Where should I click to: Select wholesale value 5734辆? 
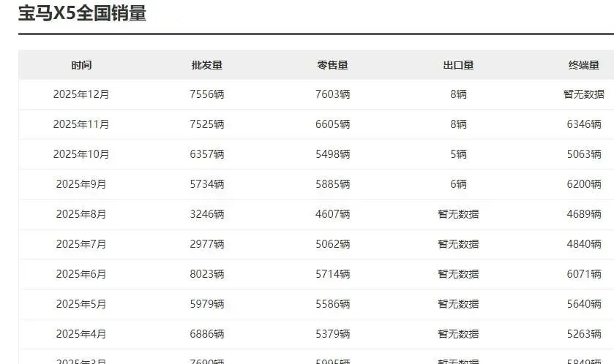(207, 184)
